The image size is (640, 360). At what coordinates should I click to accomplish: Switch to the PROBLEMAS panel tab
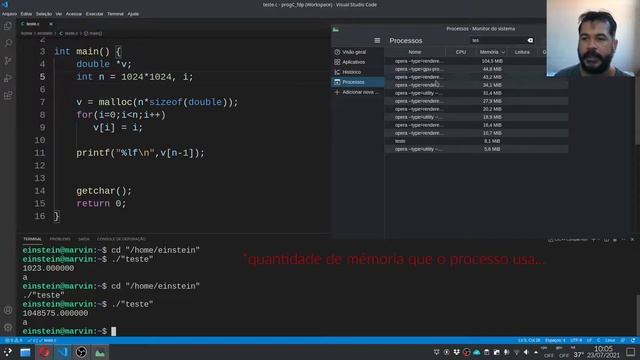click(60, 239)
